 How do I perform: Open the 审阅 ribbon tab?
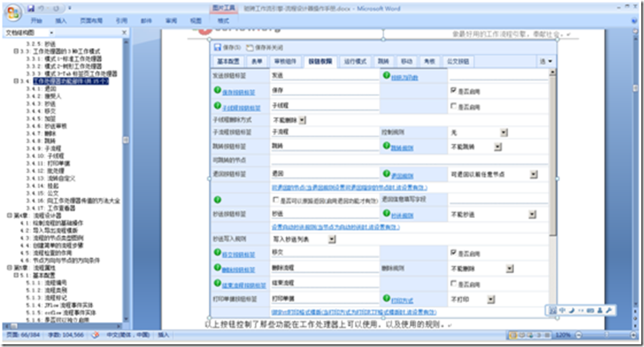[x=171, y=20]
